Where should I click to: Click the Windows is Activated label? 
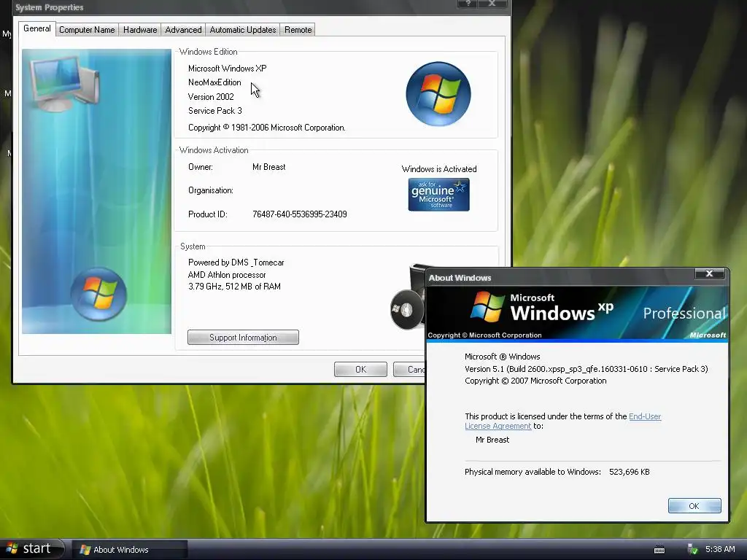[439, 169]
